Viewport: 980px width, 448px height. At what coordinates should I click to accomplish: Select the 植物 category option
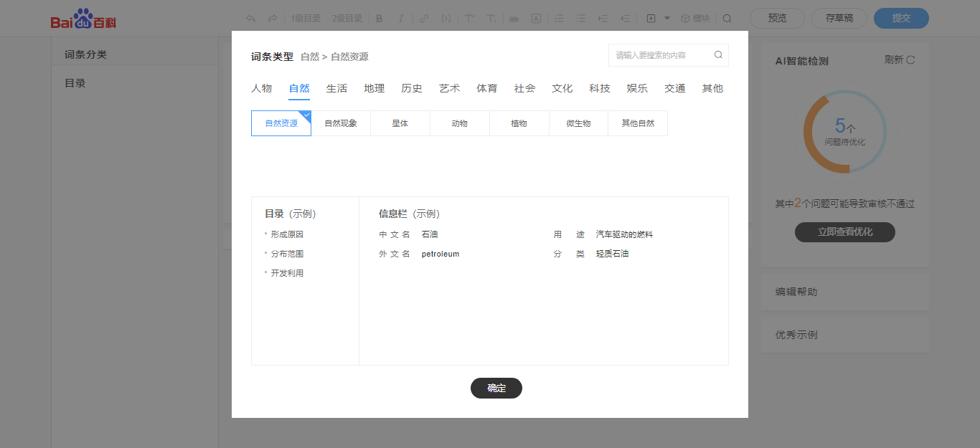point(519,123)
